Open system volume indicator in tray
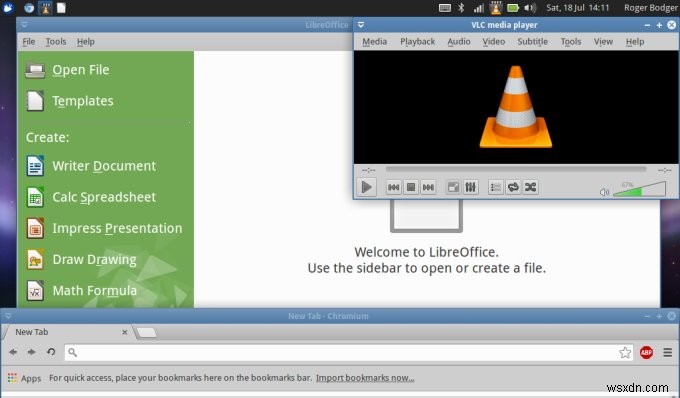 pyautogui.click(x=530, y=8)
